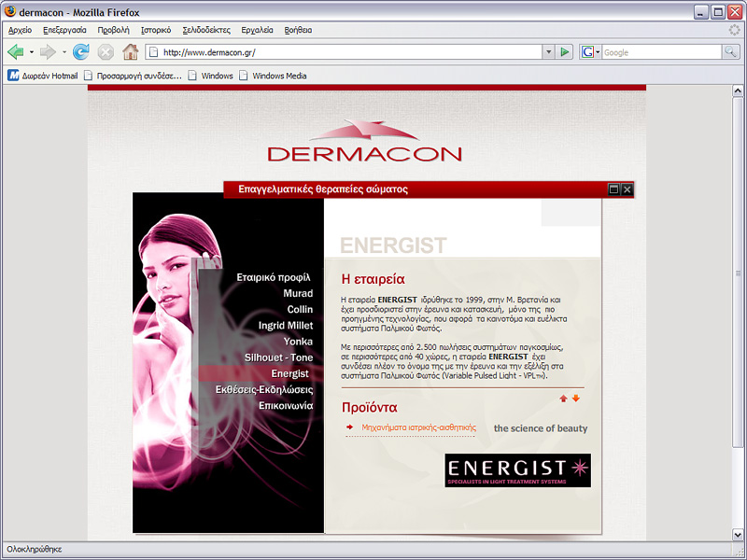Open the Home page icon
Viewport: 747px width, 560px height.
point(130,51)
